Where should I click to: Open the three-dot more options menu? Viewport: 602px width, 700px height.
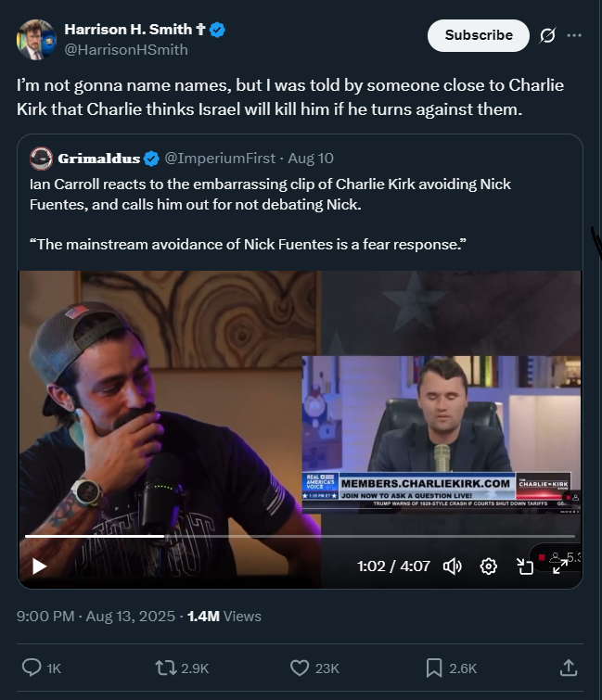tap(574, 35)
